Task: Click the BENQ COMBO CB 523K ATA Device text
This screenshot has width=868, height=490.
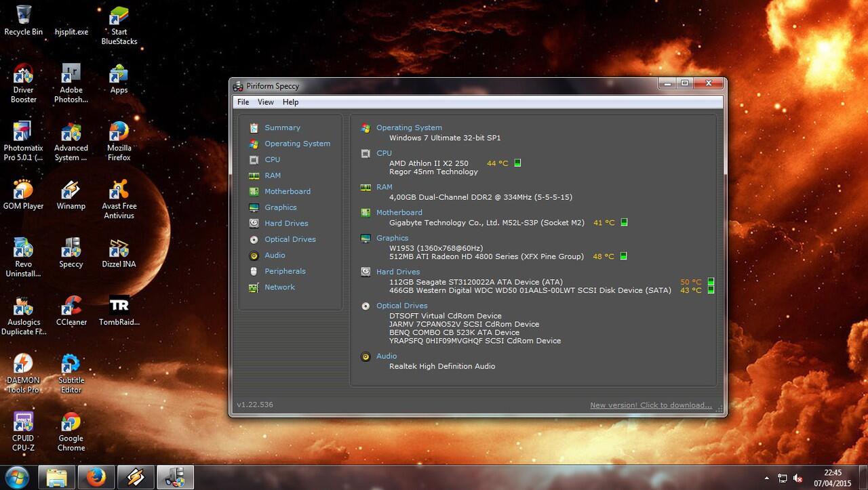Action: tap(454, 332)
